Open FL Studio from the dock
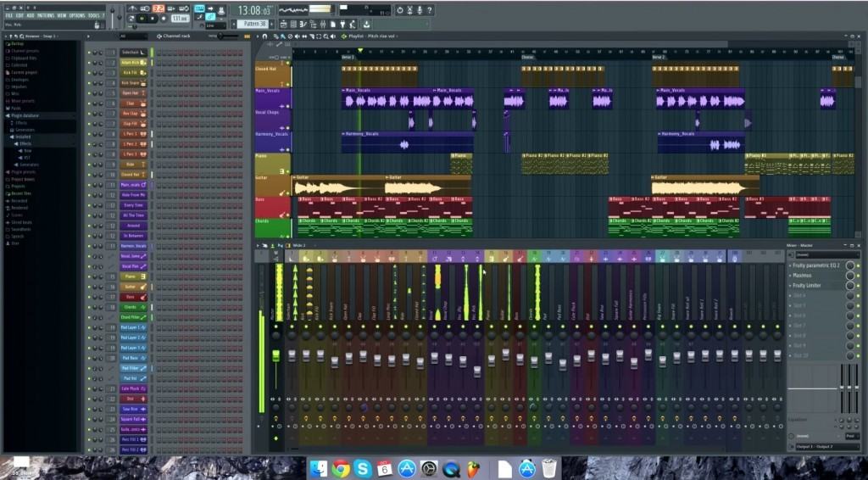The image size is (868, 480). pyautogui.click(x=473, y=469)
